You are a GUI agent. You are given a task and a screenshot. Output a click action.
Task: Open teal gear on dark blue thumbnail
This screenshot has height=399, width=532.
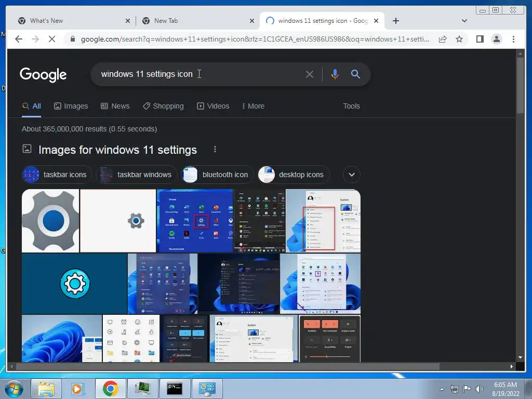tap(74, 284)
